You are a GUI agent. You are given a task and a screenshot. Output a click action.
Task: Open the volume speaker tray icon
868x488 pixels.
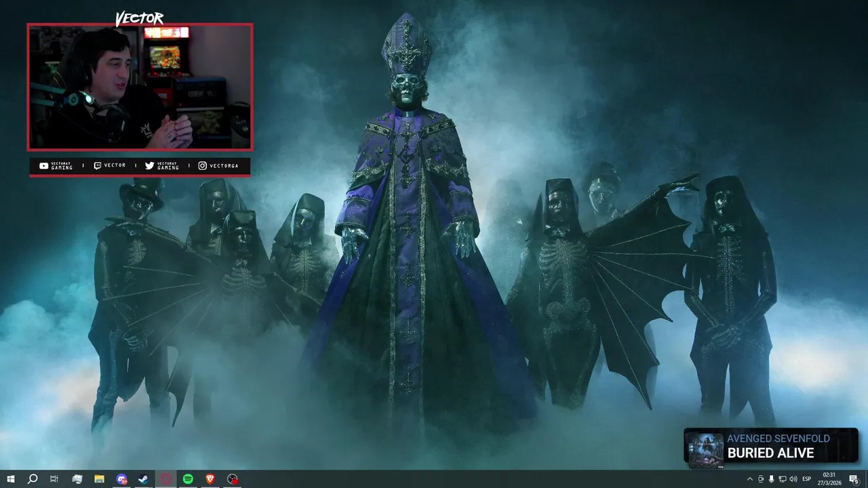coord(793,479)
